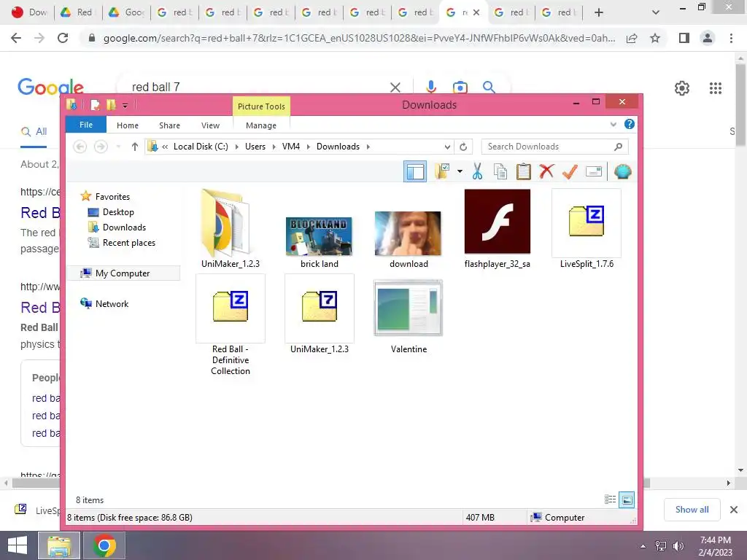Click Google search by image camera icon

(x=460, y=87)
